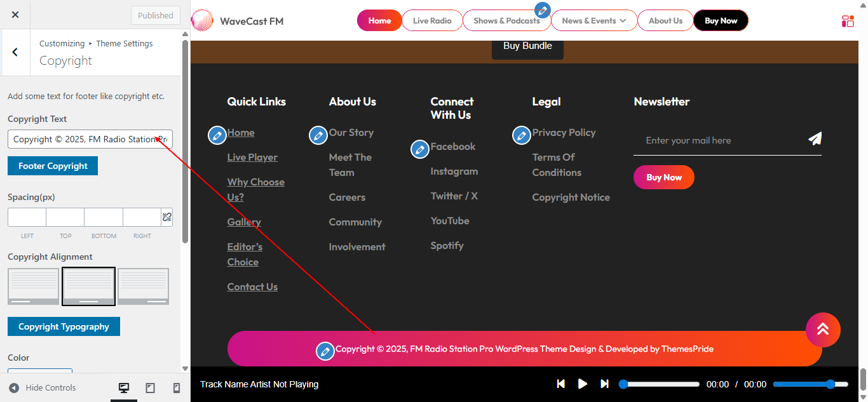Image resolution: width=868 pixels, height=402 pixels.
Task: Select Home in the site navigation
Action: coord(379,20)
